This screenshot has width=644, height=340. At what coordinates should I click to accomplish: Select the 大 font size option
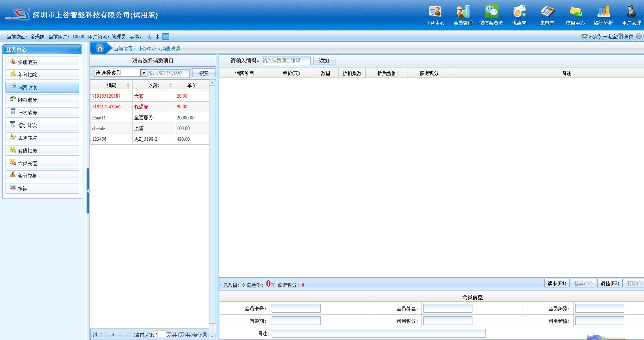point(149,37)
